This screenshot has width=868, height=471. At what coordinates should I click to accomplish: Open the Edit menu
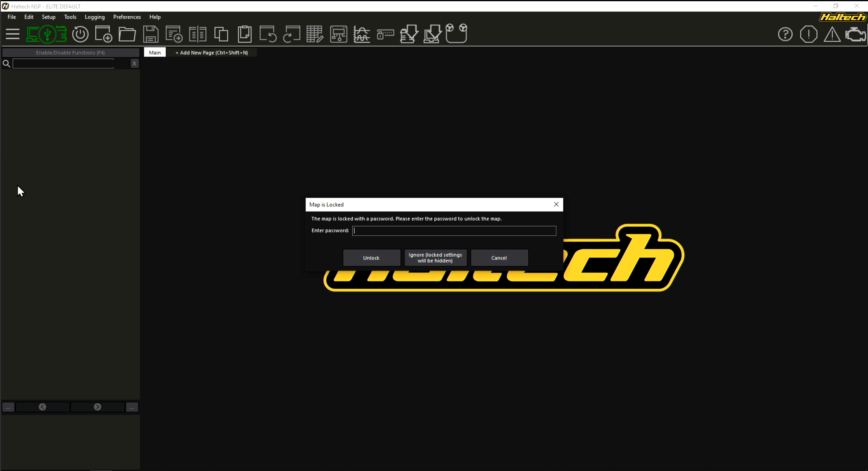(x=29, y=17)
